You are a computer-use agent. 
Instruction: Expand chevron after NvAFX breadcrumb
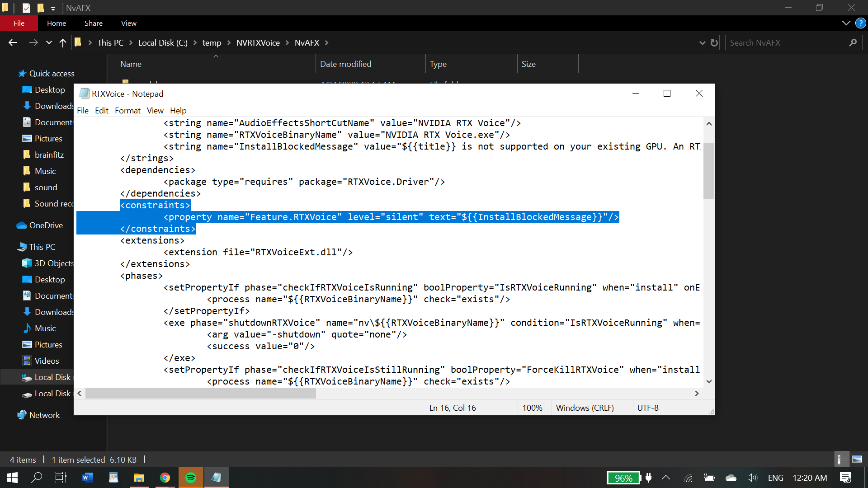326,43
